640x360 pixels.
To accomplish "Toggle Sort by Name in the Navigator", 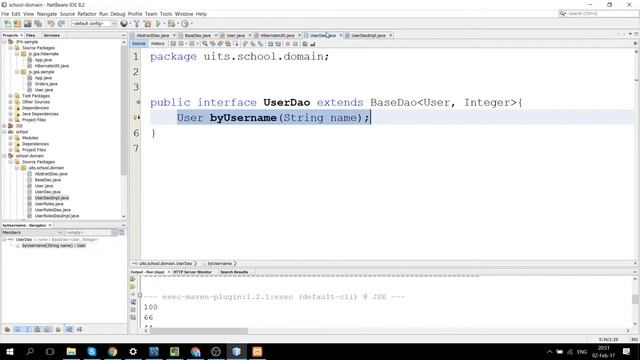I will click(69, 329).
